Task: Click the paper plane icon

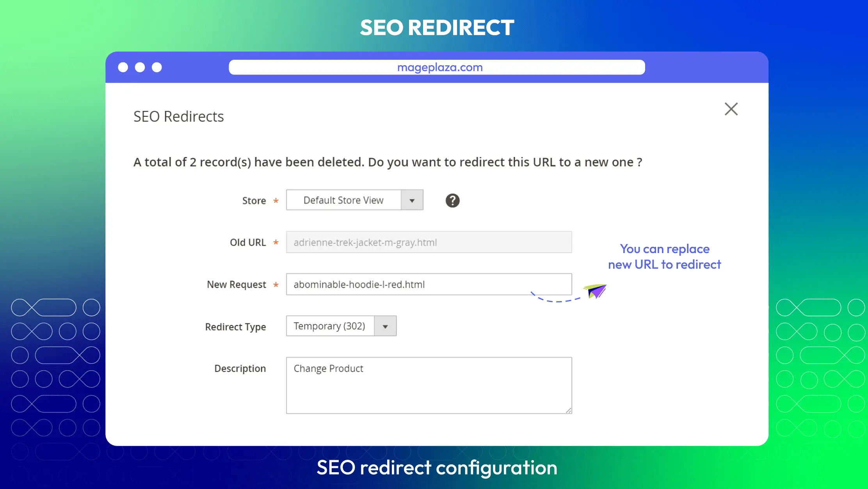Action: pyautogui.click(x=595, y=291)
